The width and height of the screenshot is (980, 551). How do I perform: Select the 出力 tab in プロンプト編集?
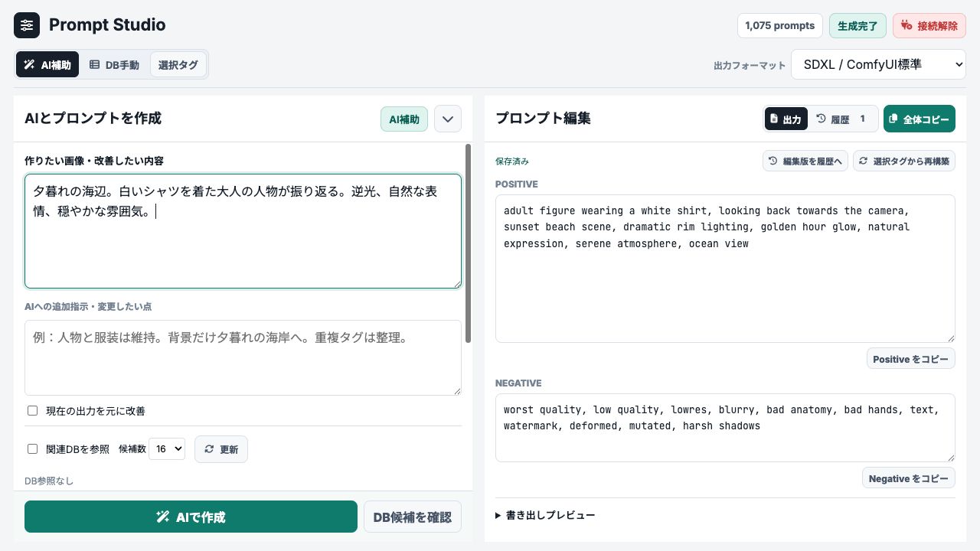[x=786, y=119]
